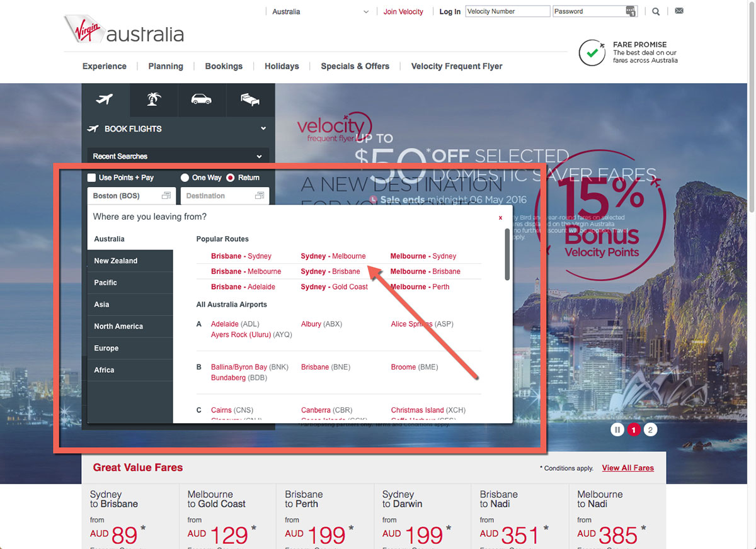Select the Return radio button

[x=231, y=178]
